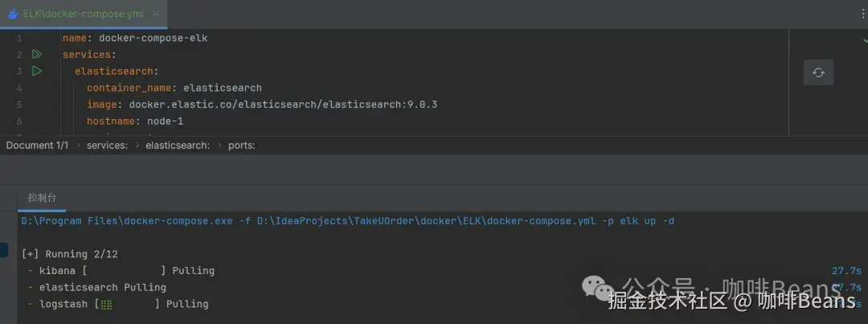The width and height of the screenshot is (868, 324).
Task: Click the 'Document 1/1' breadcrumb label
Action: click(38, 146)
